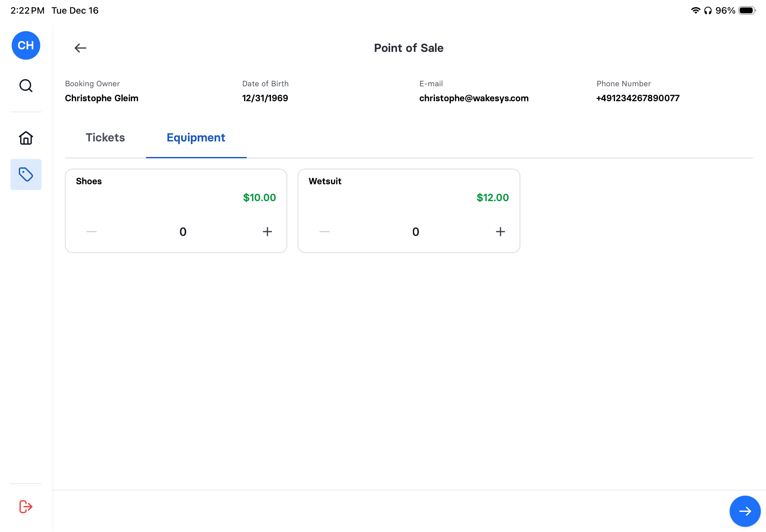Select the Booking Owner name Christophe Gleim
Viewport: 766px width, 532px height.
[x=102, y=98]
